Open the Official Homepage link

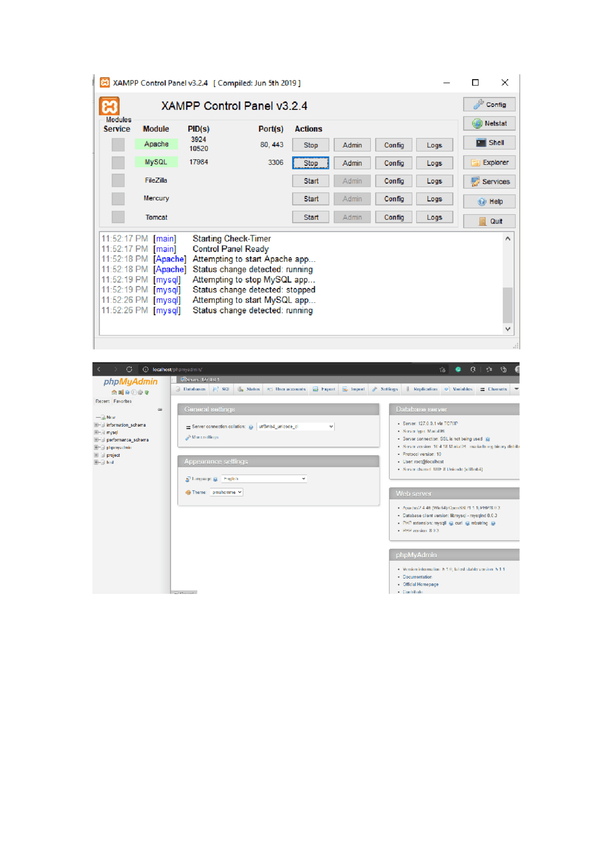click(x=420, y=585)
